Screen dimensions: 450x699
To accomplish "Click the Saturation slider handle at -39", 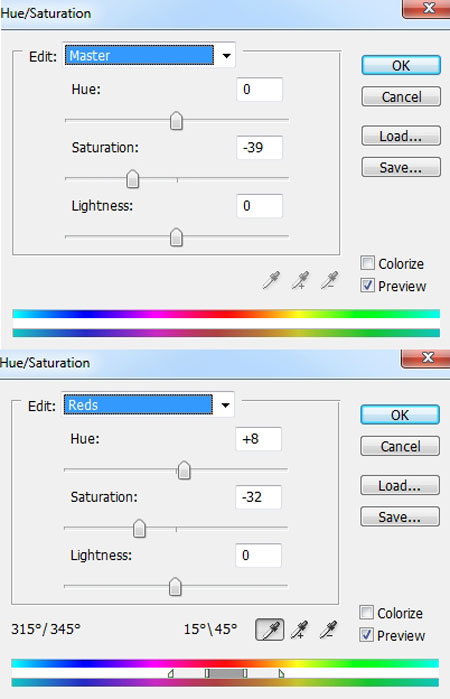I will (132, 179).
